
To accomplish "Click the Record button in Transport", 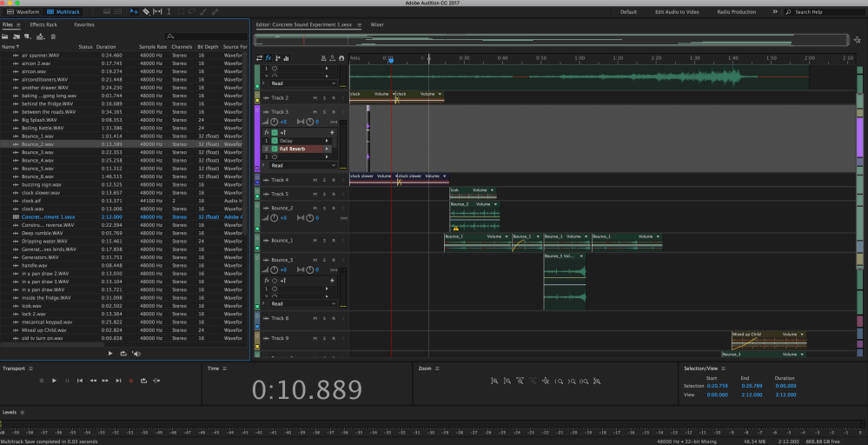I will coord(131,381).
